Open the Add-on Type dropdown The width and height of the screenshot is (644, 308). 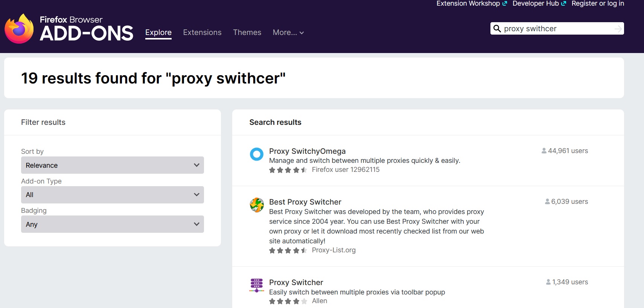tap(113, 195)
